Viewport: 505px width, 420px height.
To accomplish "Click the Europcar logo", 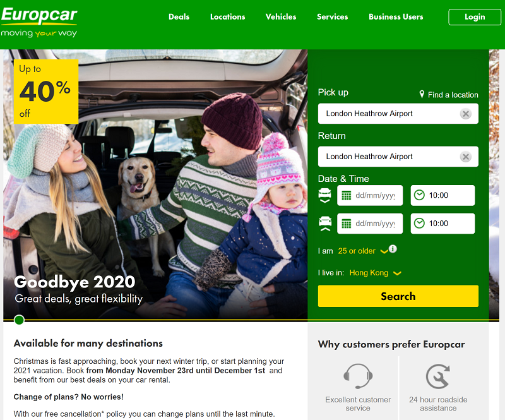I will click(x=39, y=22).
